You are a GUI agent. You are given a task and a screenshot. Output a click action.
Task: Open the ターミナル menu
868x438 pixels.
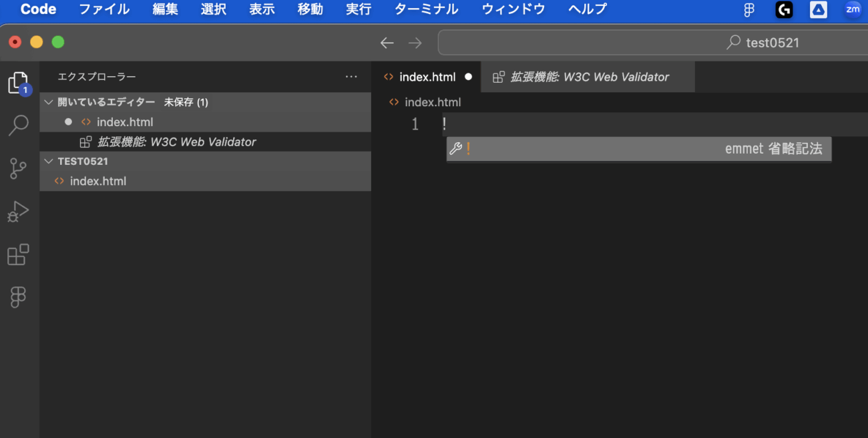click(426, 9)
